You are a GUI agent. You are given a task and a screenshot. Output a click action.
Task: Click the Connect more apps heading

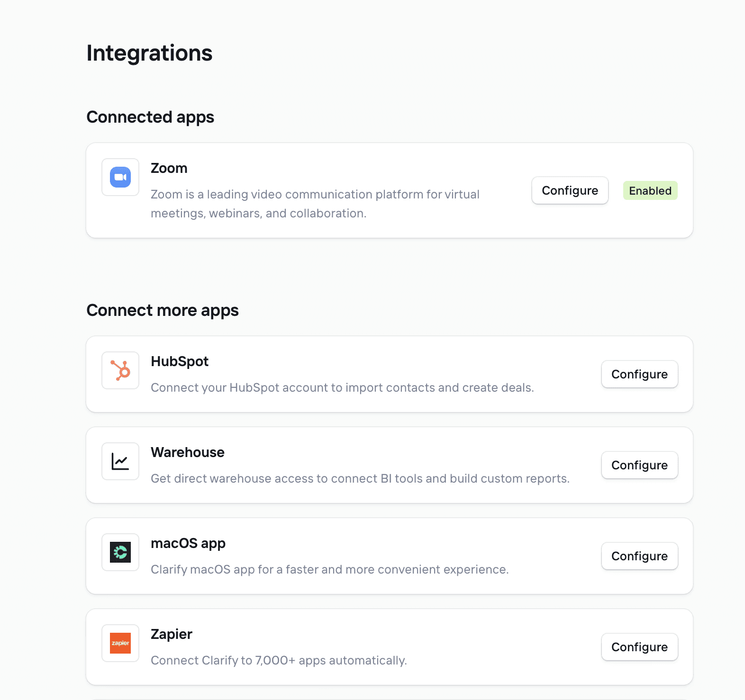[163, 310]
